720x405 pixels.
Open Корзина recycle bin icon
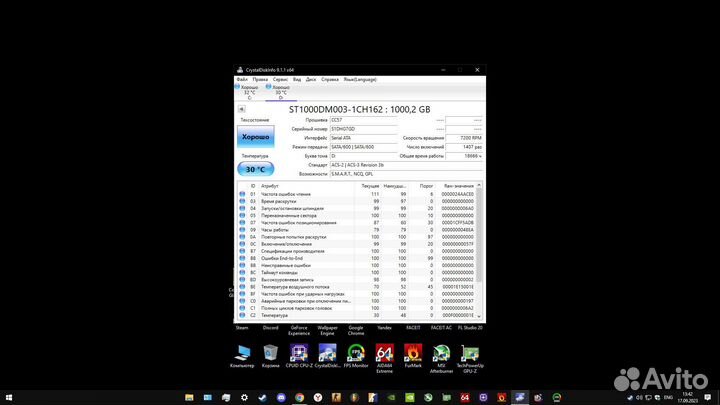tap(270, 356)
